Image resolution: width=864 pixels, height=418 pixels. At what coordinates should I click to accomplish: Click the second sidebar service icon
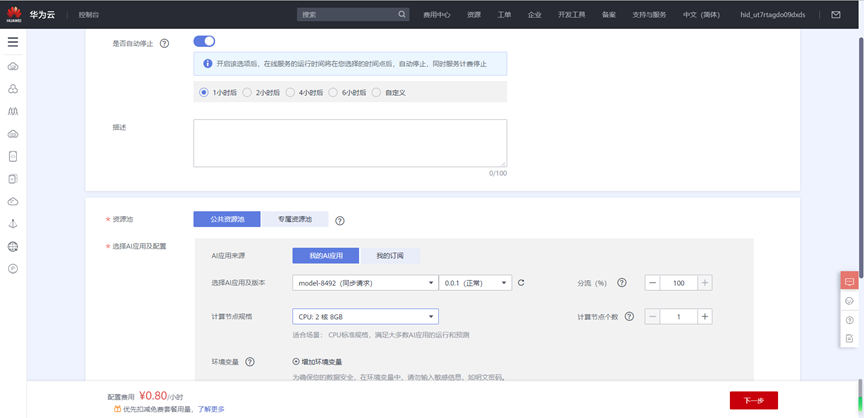[x=13, y=89]
